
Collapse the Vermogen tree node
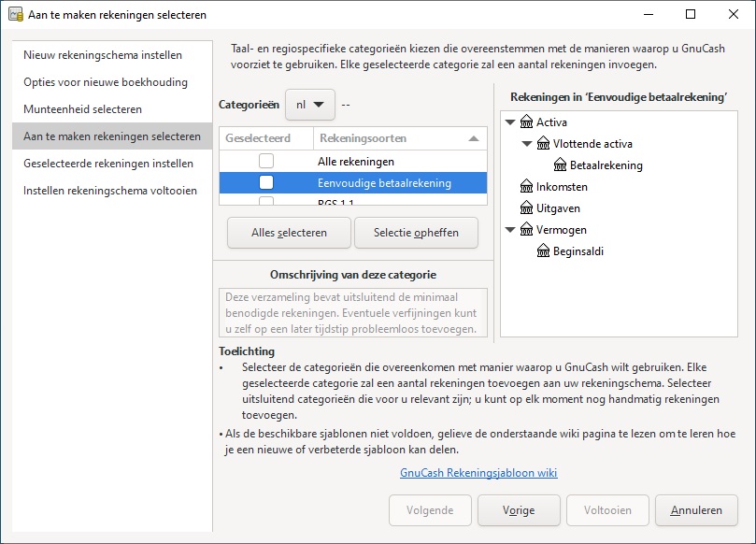[509, 230]
